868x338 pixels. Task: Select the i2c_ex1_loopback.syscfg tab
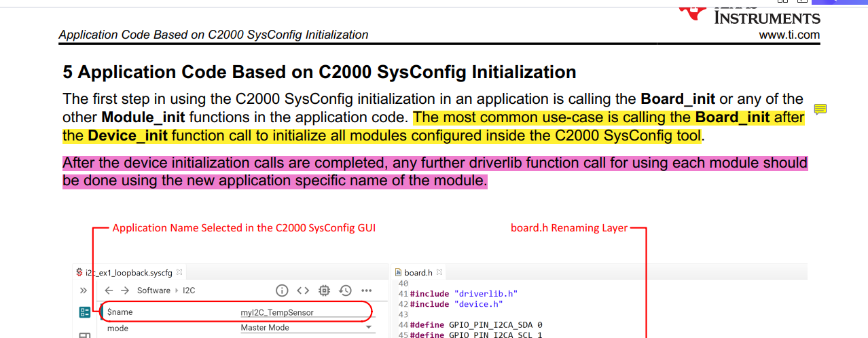pos(129,272)
